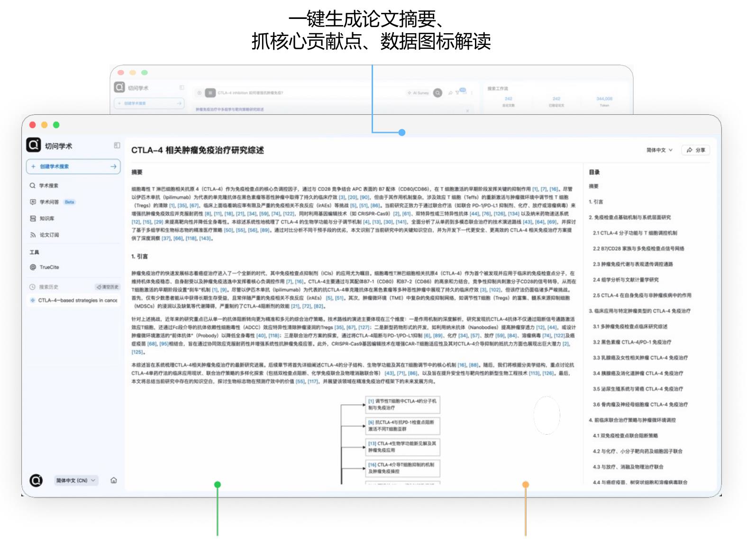The width and height of the screenshot is (756, 539).
Task: Go to section 4.3 与放疗、消融及物理治疗联合
Action: (628, 467)
